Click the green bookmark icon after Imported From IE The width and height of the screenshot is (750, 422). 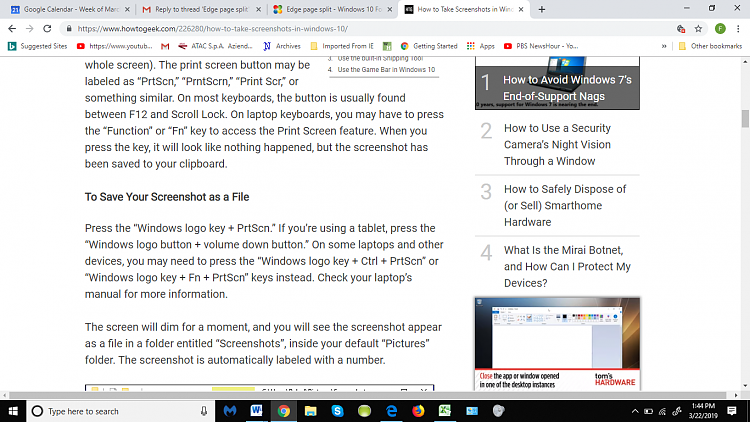coord(387,46)
